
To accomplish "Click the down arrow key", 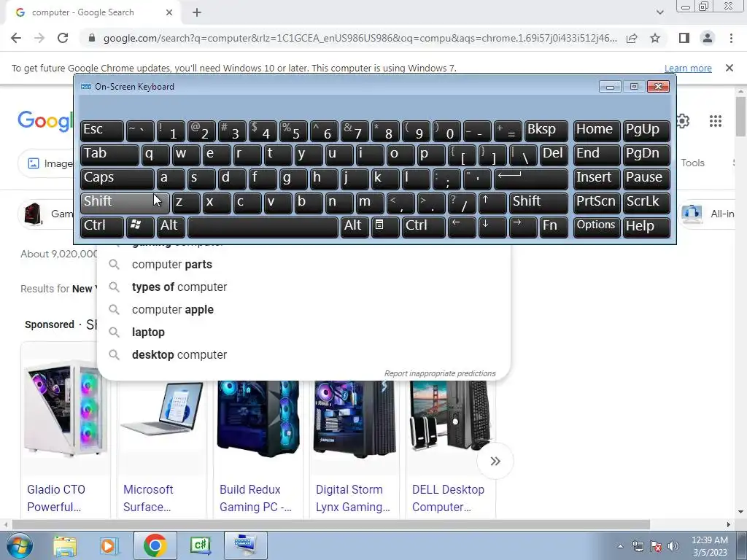I will [492, 227].
